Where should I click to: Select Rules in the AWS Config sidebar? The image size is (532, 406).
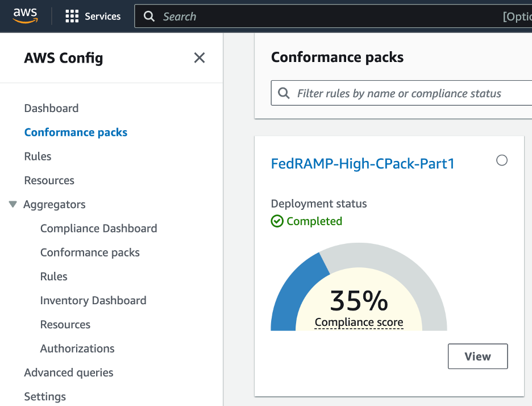point(38,156)
